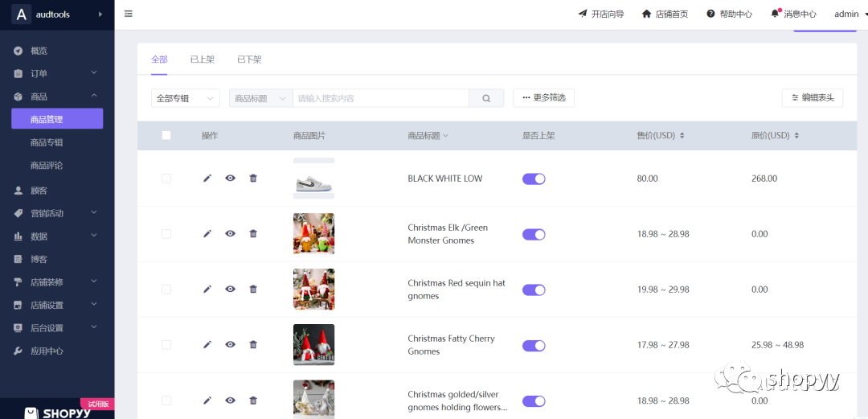868x419 pixels.
Task: Delete Christmas golded/silver gnomes product
Action: (253, 401)
